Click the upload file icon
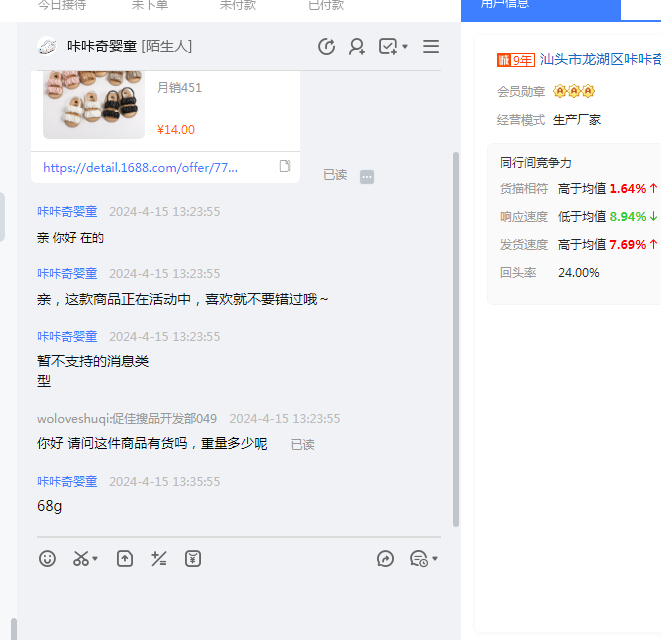The height and width of the screenshot is (640, 661). coord(125,559)
